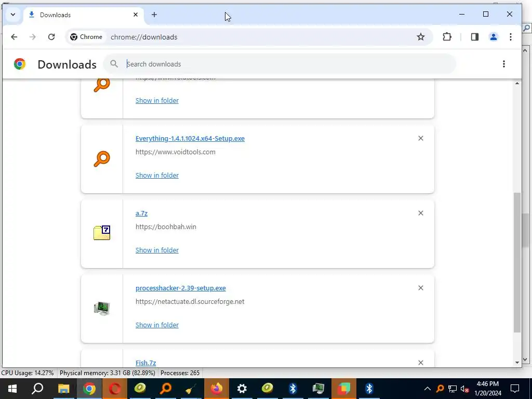Select the Downloads tab
Image resolution: width=532 pixels, height=399 pixels.
point(83,15)
